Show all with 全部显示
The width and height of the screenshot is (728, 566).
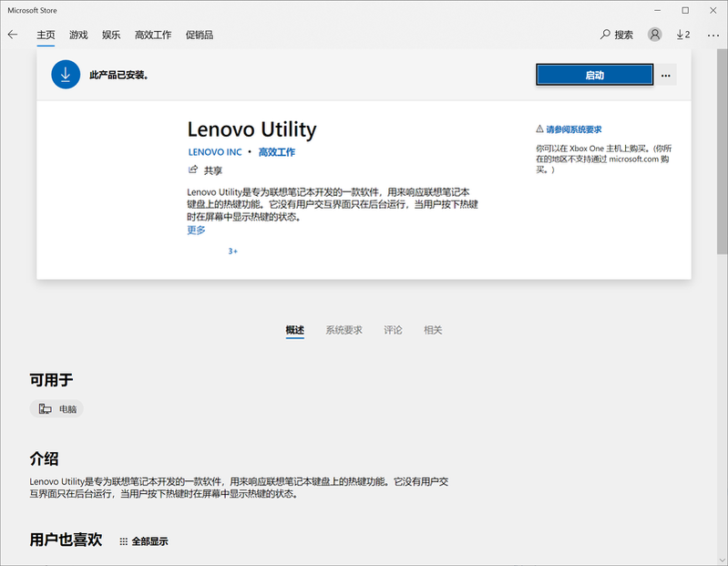coord(144,541)
